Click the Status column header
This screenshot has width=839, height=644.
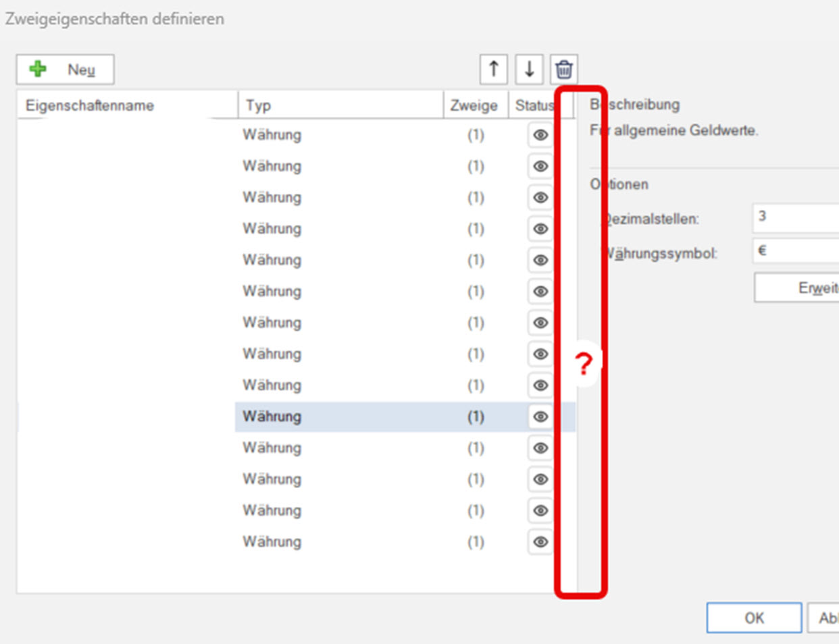coord(534,105)
